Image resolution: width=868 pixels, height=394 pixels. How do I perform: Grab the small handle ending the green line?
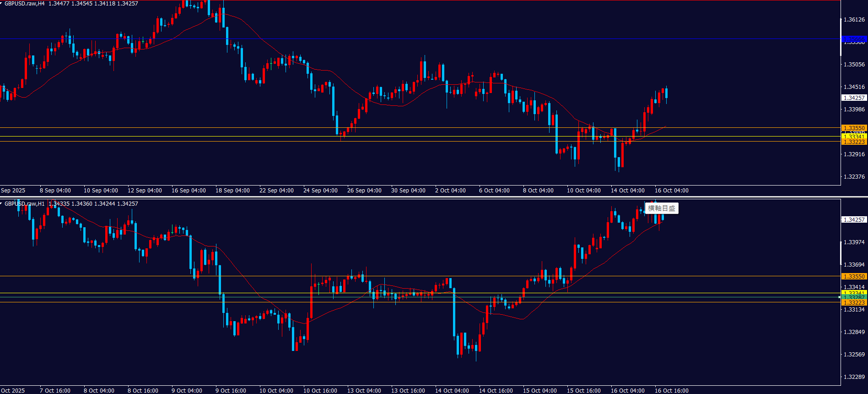point(839,297)
